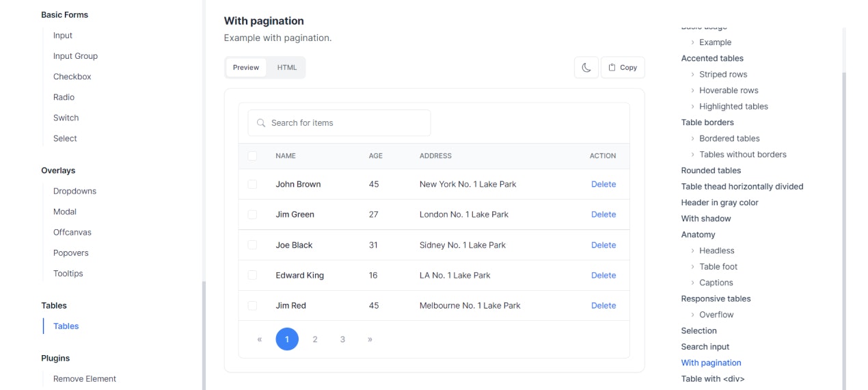Image resolution: width=868 pixels, height=390 pixels.
Task: Go to Rounded tables section
Action: point(711,170)
